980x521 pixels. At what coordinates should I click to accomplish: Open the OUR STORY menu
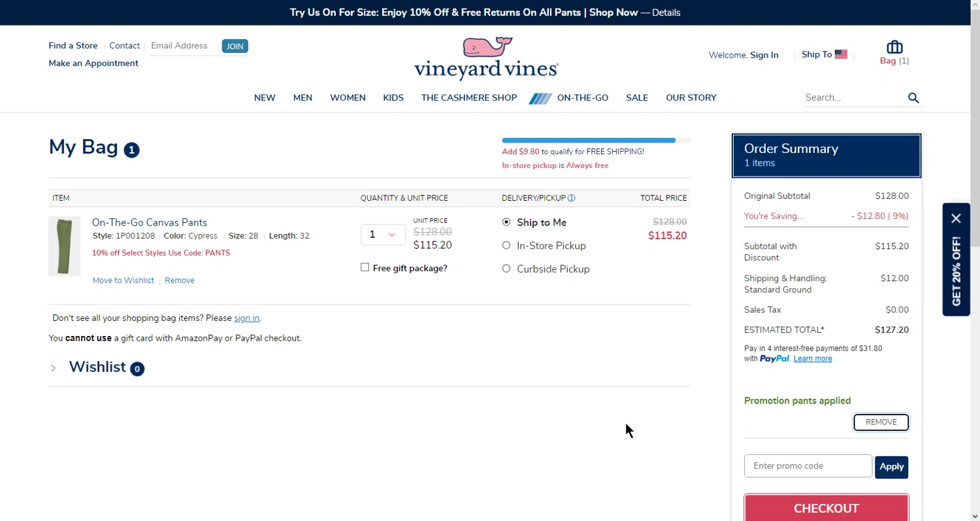click(x=691, y=98)
